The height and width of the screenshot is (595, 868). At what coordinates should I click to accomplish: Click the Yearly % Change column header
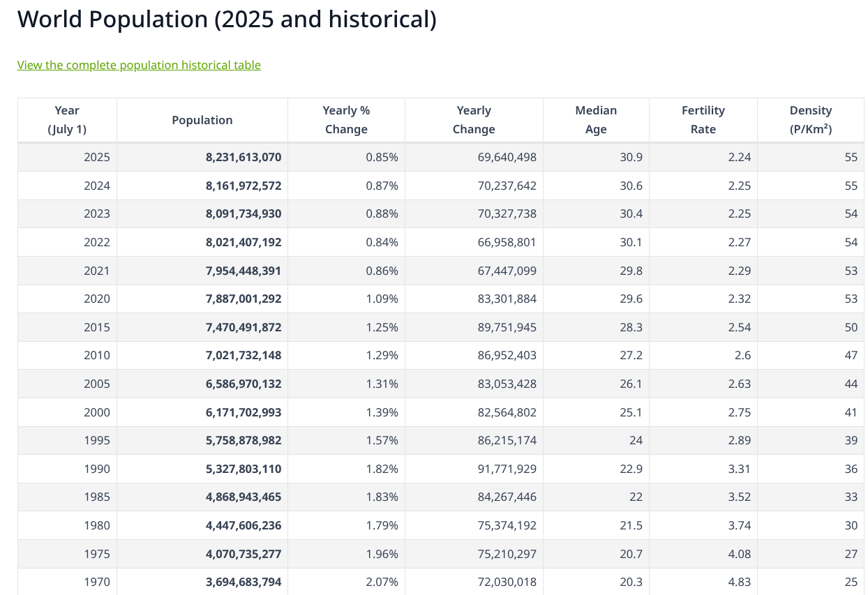coord(346,120)
